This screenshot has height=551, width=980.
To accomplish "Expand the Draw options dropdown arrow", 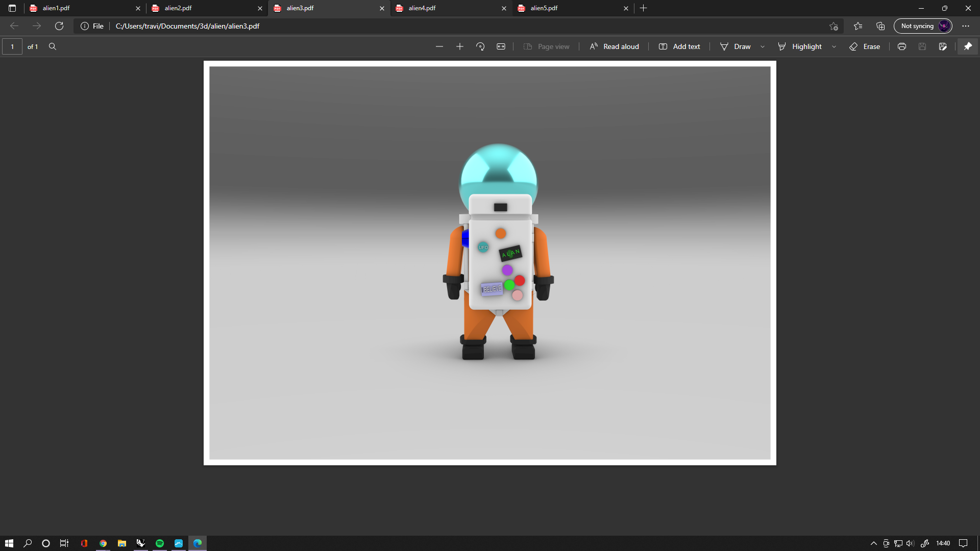I will (763, 46).
